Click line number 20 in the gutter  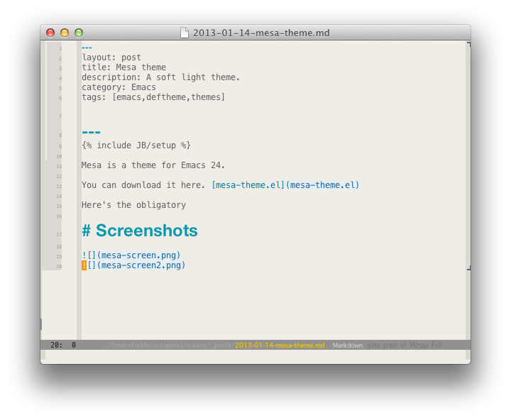pos(59,267)
